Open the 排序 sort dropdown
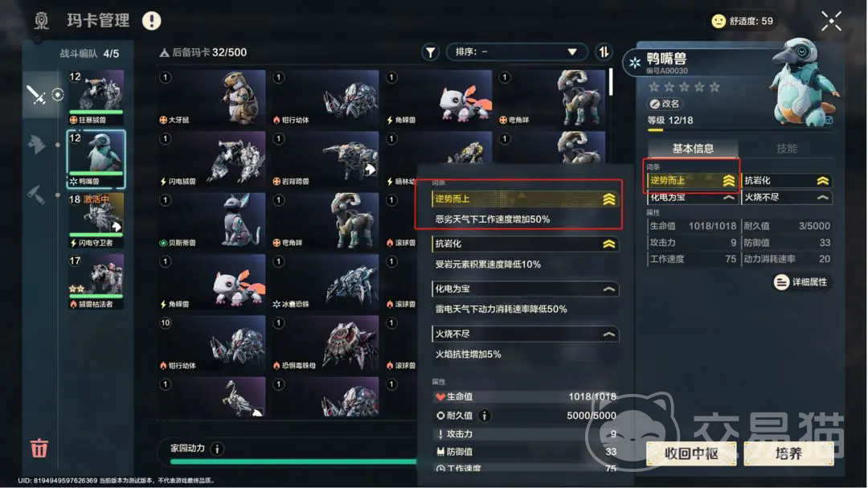The width and height of the screenshot is (868, 488). pos(515,52)
